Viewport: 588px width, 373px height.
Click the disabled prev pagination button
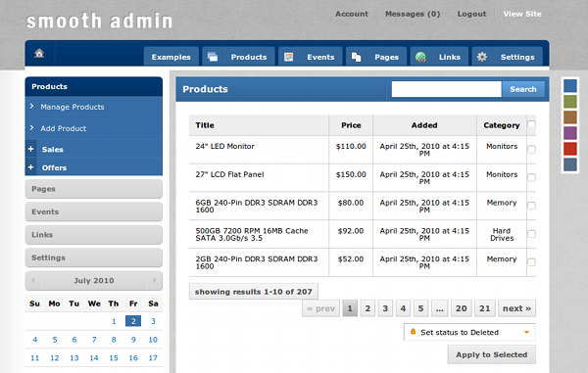[320, 308]
